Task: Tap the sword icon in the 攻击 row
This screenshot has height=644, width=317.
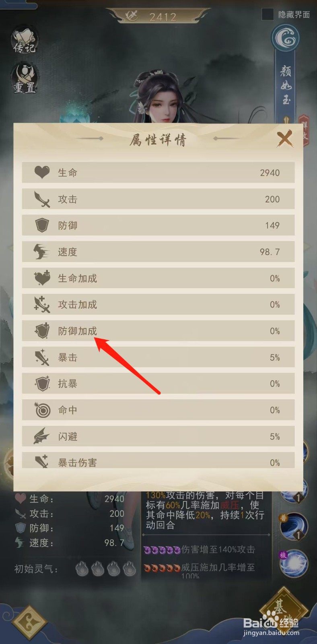Action: (x=42, y=199)
